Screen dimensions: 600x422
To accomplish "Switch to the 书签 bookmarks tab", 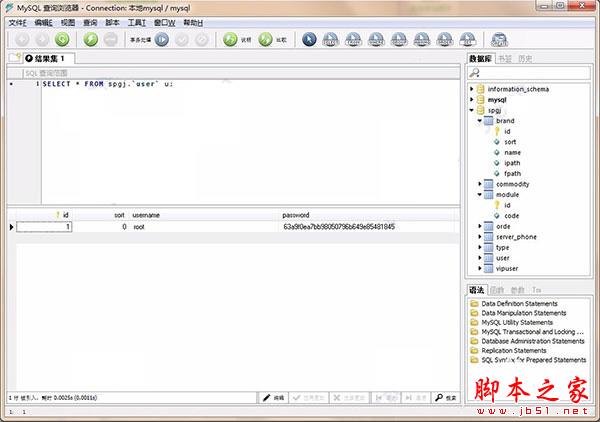I will tap(505, 59).
